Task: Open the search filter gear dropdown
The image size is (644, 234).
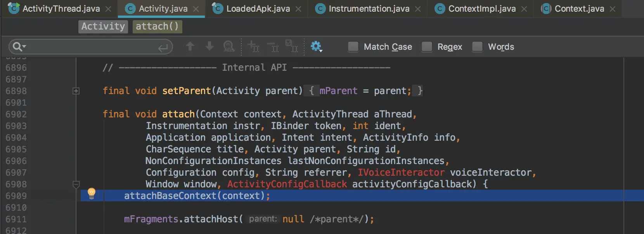Action: coord(317,47)
